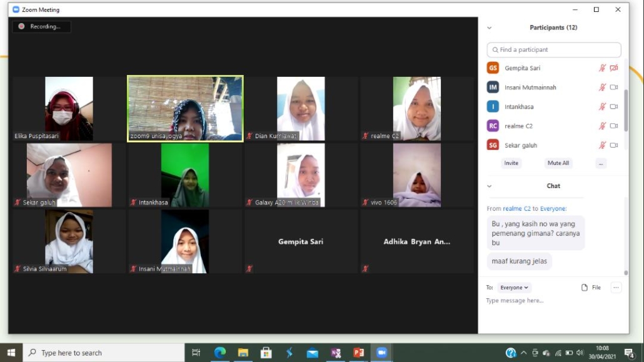Click the File attachment icon in chat

[x=585, y=288]
